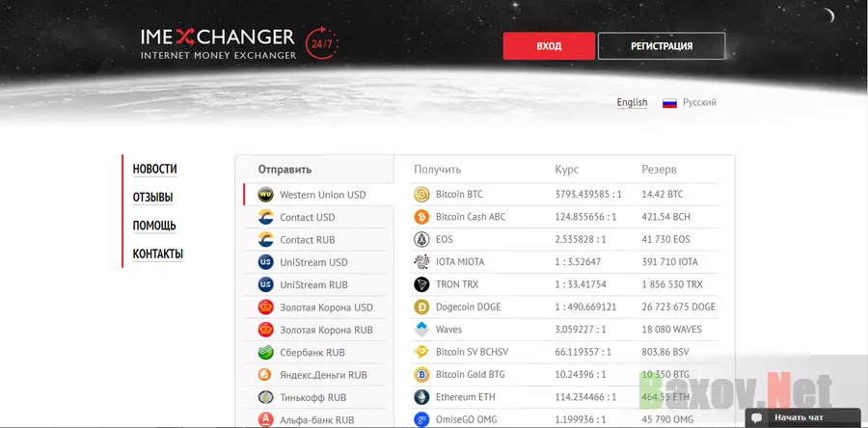The image size is (868, 428).
Task: Click rate 124.855656 : 1
Action: click(x=585, y=217)
